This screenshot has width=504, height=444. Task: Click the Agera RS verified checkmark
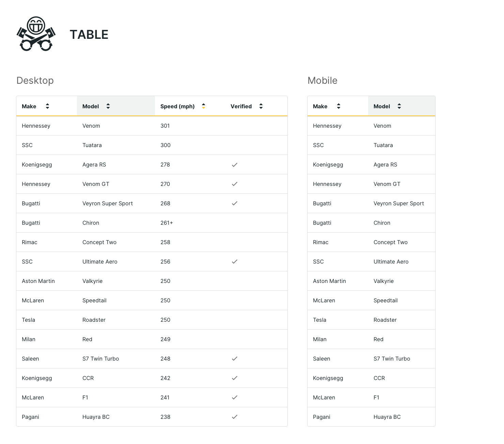click(235, 165)
